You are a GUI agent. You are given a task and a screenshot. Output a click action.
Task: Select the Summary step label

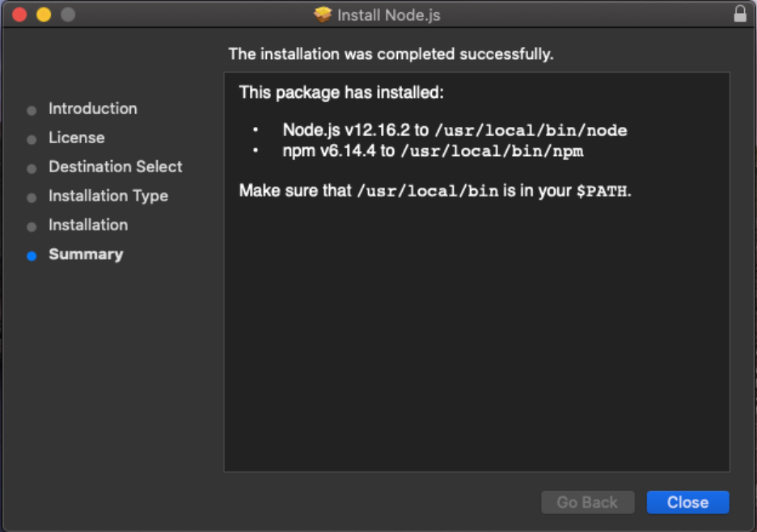(x=86, y=254)
